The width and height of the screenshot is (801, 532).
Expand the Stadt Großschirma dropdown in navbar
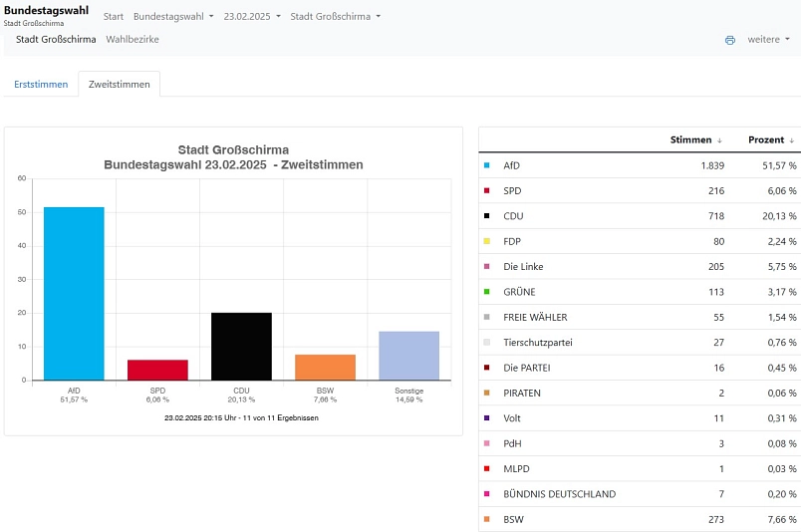[335, 16]
